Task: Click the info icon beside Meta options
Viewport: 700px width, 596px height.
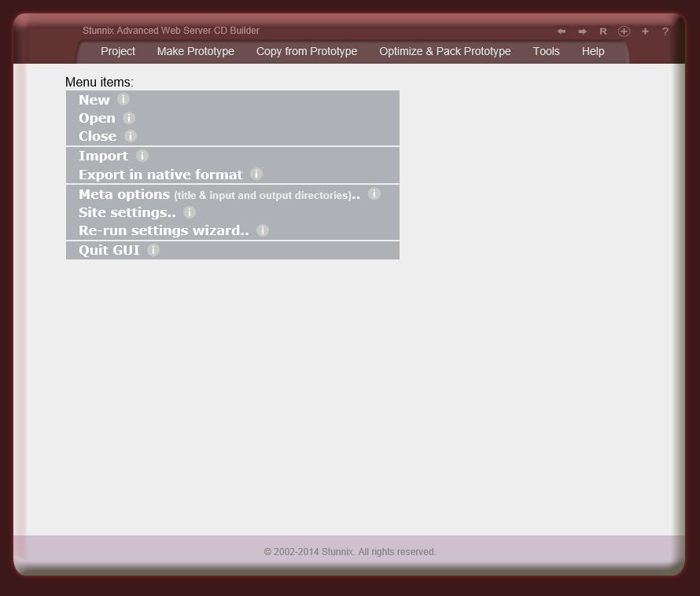Action: 374,193
